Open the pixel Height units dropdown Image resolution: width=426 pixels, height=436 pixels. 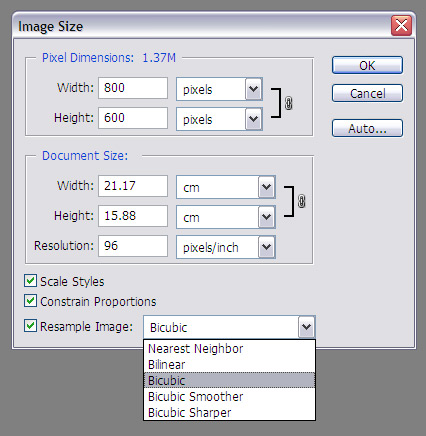click(219, 119)
